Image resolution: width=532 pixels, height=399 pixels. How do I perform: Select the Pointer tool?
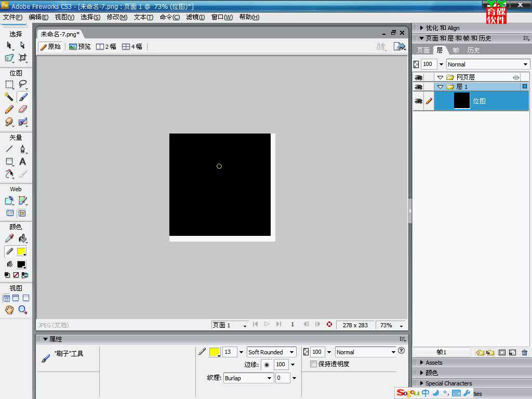click(x=9, y=45)
